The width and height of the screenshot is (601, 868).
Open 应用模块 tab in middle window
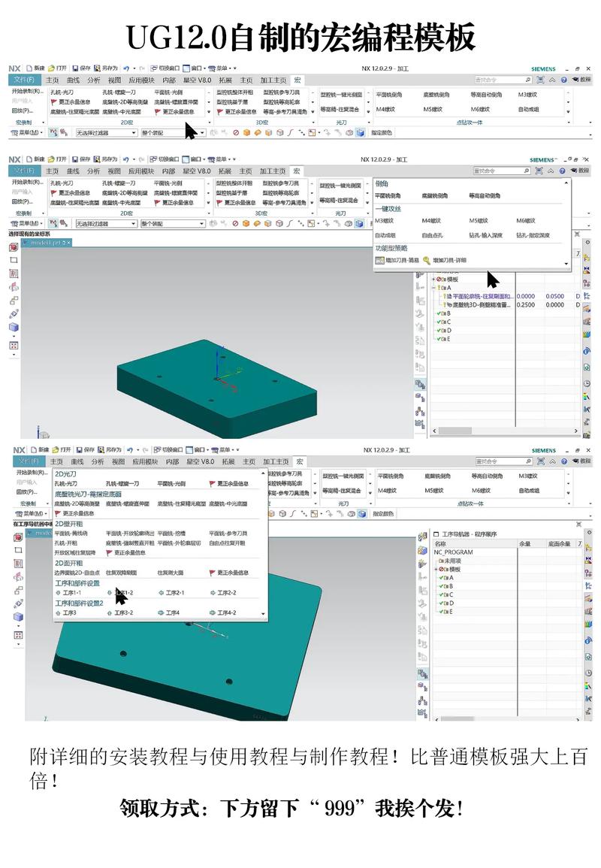coord(141,171)
